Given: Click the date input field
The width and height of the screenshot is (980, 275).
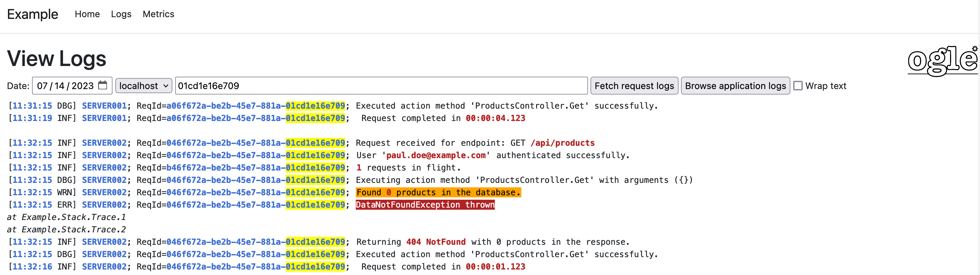Looking at the screenshot, I should [65, 86].
